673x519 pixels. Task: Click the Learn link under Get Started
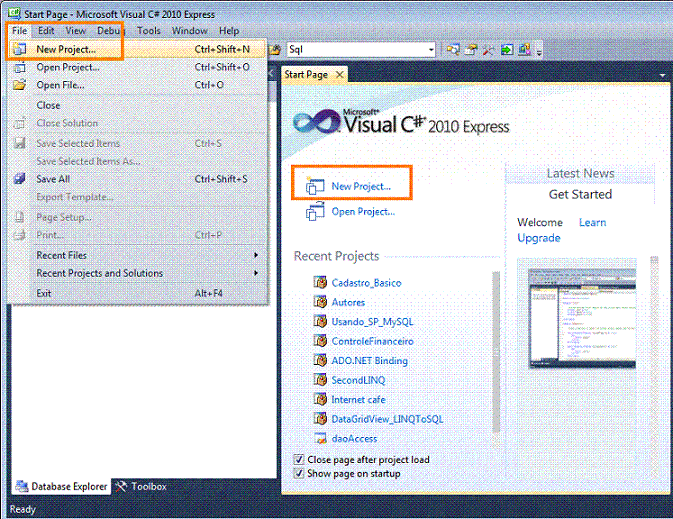click(592, 222)
